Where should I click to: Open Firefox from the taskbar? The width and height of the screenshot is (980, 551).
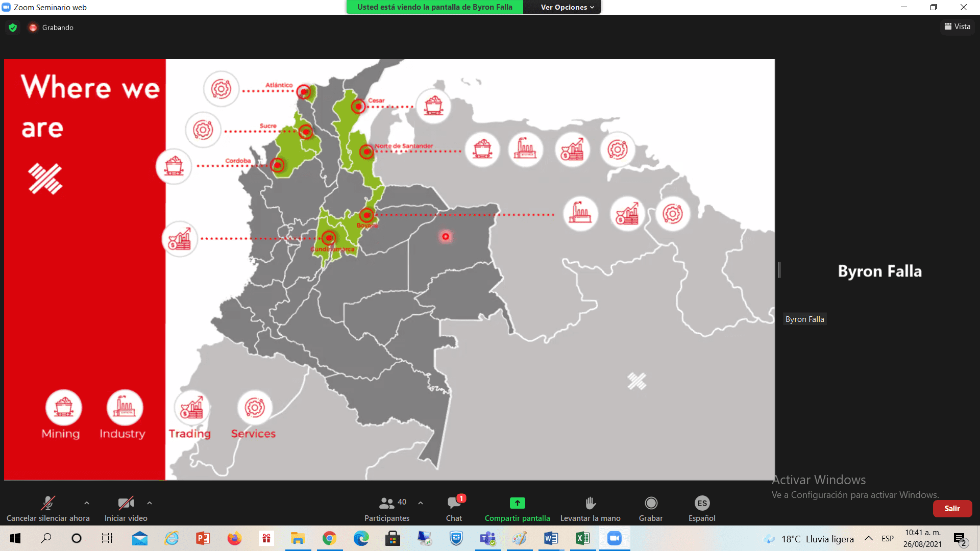point(235,538)
